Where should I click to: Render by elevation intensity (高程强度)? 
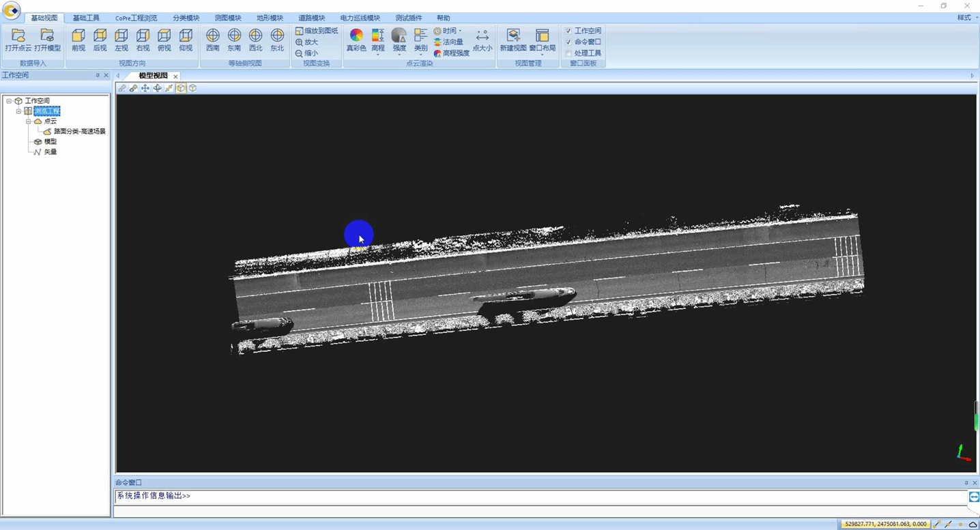click(x=452, y=53)
